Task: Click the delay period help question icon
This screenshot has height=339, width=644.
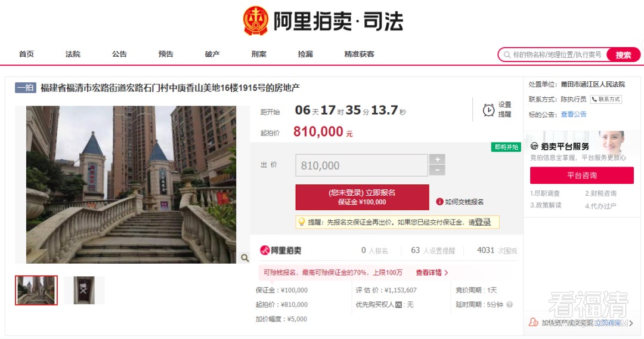Action: (510, 304)
